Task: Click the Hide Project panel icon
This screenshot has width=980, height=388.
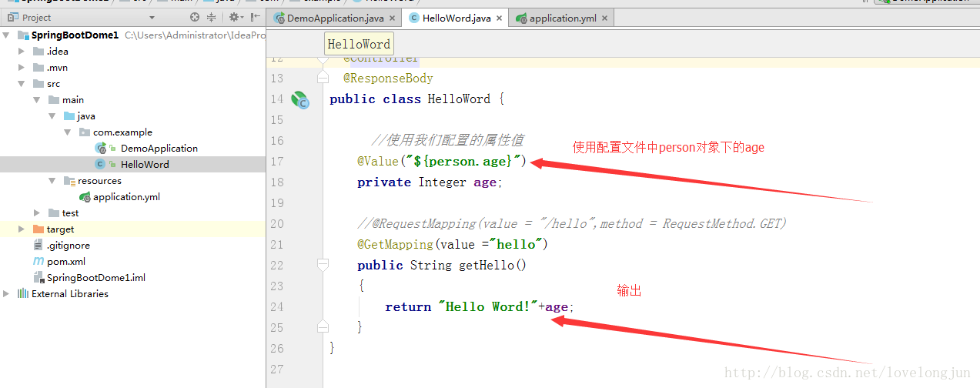Action: [255, 17]
